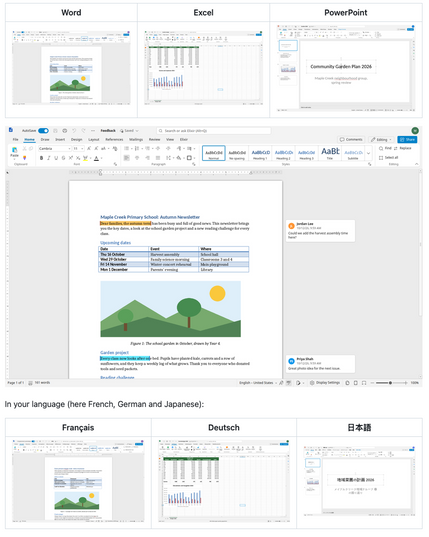This screenshot has width=429, height=537.
Task: Click the Decrease Indent icon
Action: [158, 149]
